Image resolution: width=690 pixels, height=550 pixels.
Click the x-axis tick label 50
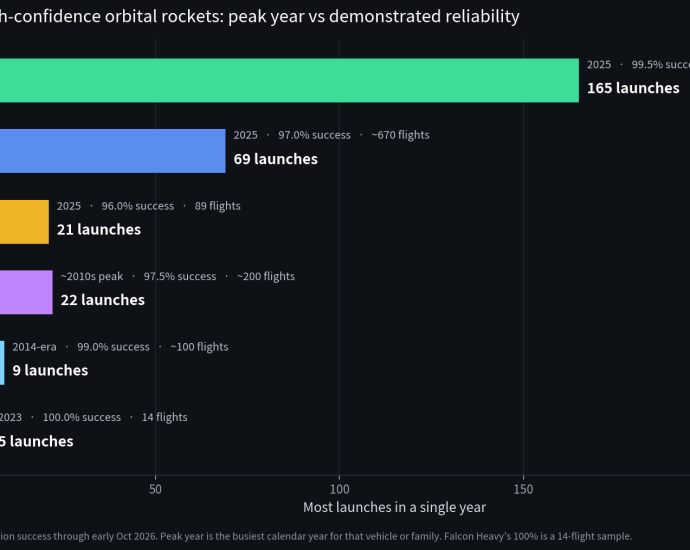click(155, 489)
